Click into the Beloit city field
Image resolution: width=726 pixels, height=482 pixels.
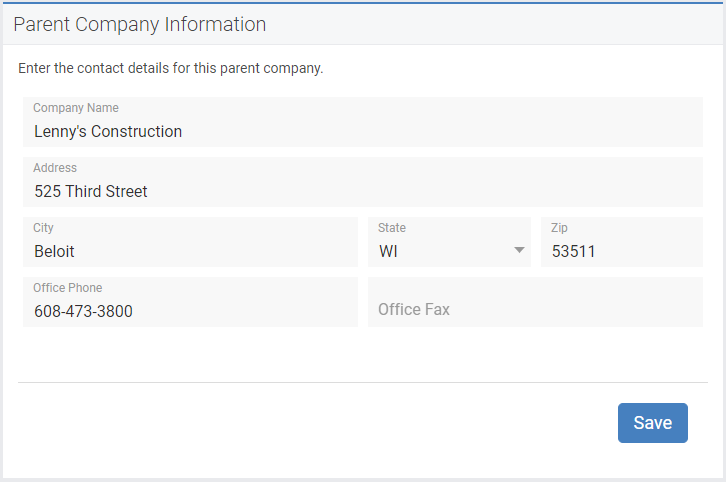tap(190, 242)
